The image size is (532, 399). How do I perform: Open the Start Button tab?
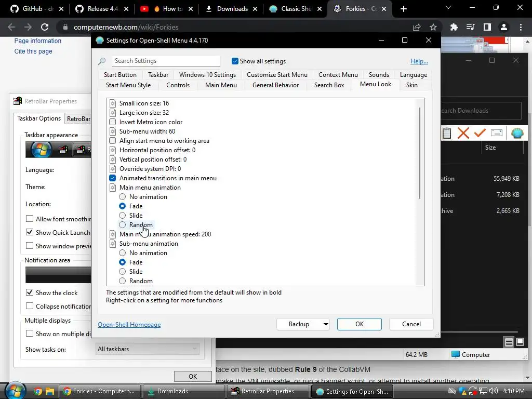tap(120, 75)
